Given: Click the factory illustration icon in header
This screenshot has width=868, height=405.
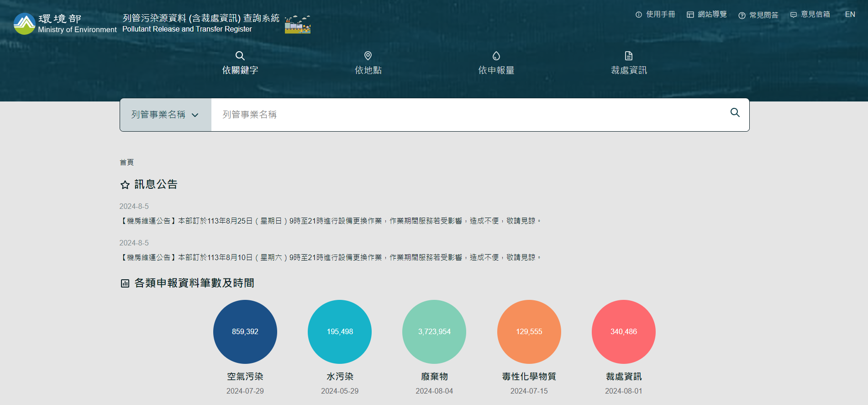Looking at the screenshot, I should (x=298, y=24).
